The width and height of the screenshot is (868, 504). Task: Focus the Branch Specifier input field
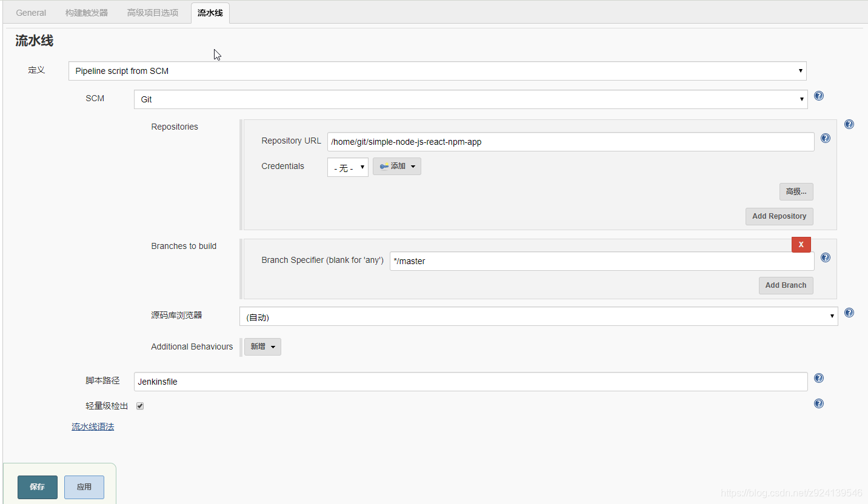pyautogui.click(x=602, y=261)
